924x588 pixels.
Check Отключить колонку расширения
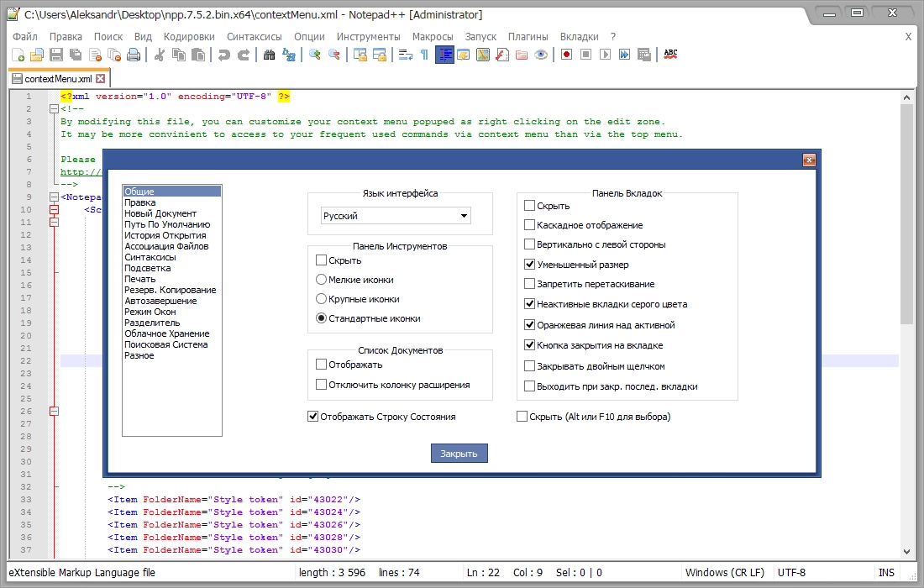pos(321,384)
